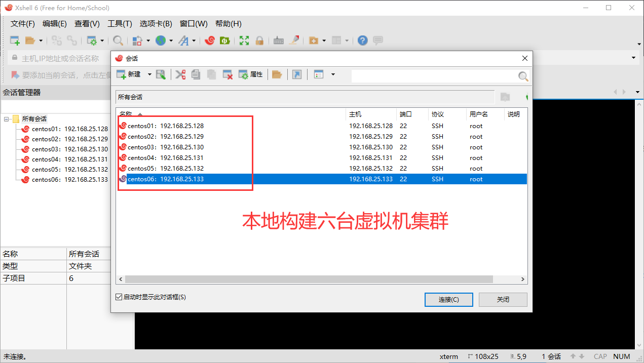The height and width of the screenshot is (363, 644).
Task: Select centos02 row in Sessions dialog list
Action: point(322,137)
